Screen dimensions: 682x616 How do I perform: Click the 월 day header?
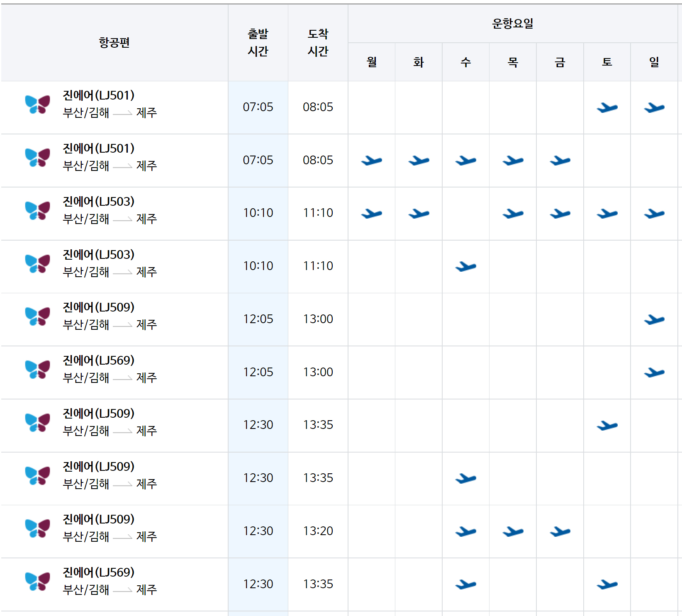point(372,62)
